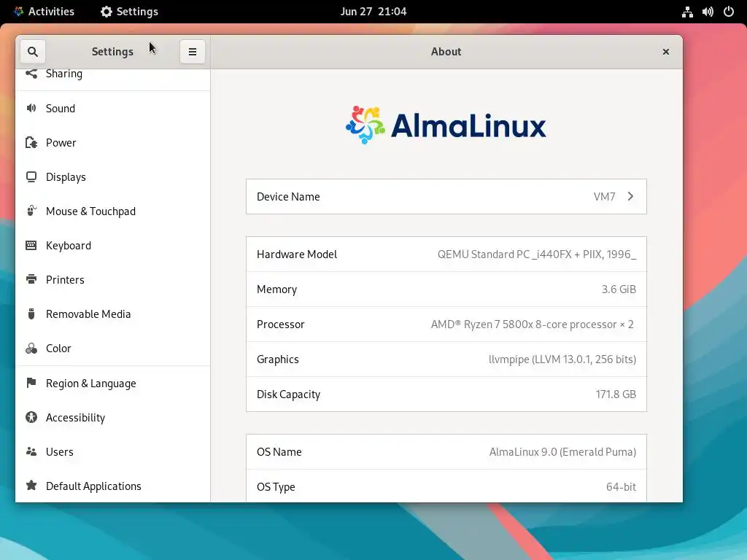
Task: Click the network icon in top bar
Action: tap(687, 12)
